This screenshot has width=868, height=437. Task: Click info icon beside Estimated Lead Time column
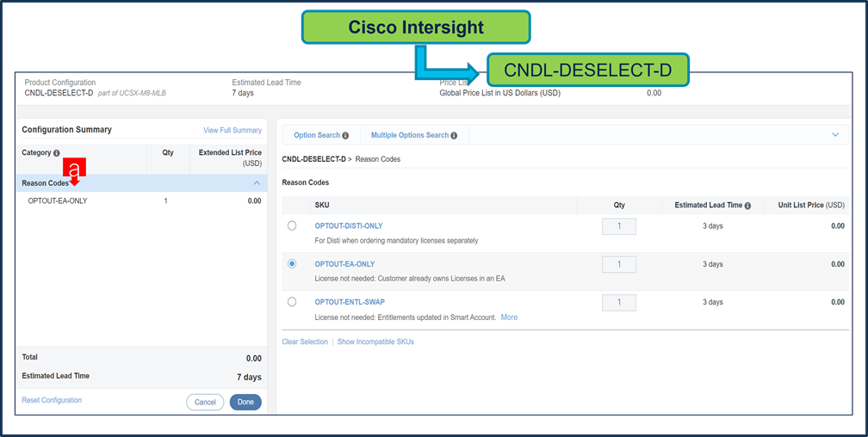[747, 206]
